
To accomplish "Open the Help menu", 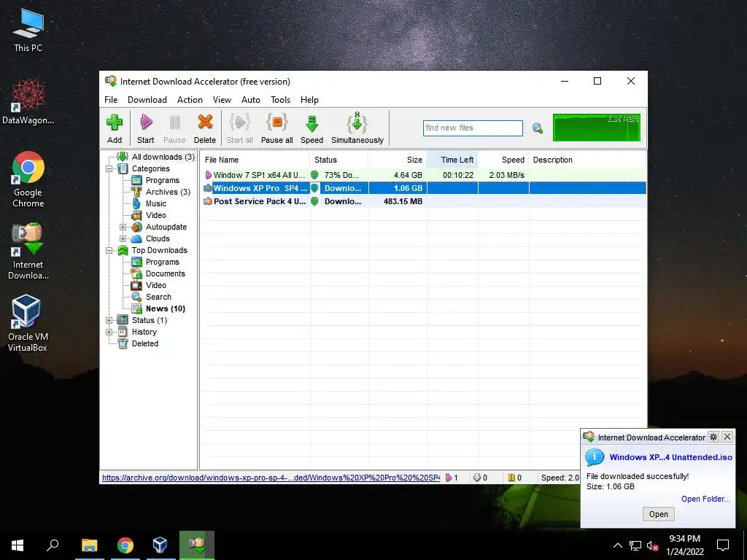I will 309,99.
